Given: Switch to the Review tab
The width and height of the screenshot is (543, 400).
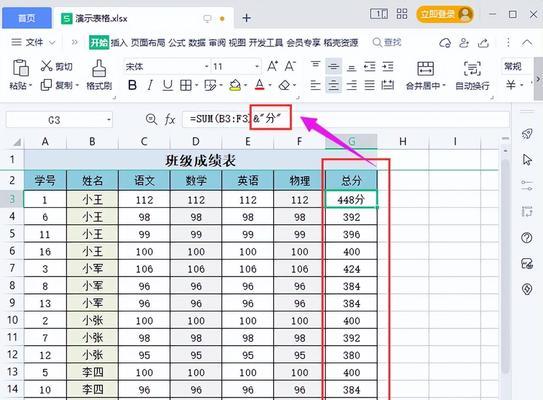Looking at the screenshot, I should pyautogui.click(x=217, y=43).
